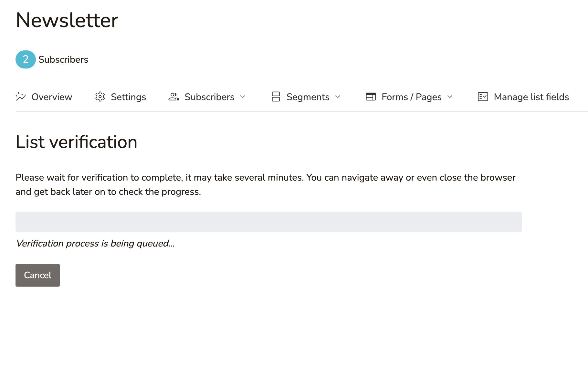
Task: Select the Forms / Pages menu label
Action: 411,97
